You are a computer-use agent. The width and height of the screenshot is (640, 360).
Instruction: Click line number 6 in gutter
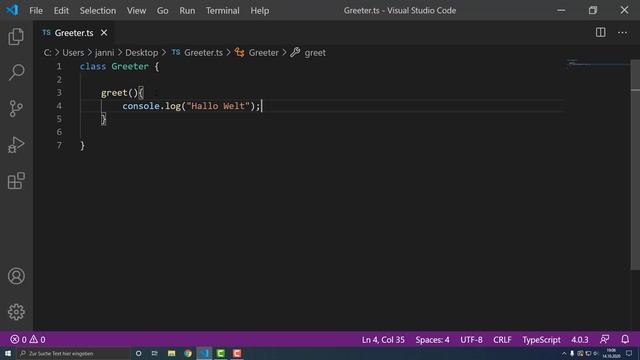pos(59,132)
